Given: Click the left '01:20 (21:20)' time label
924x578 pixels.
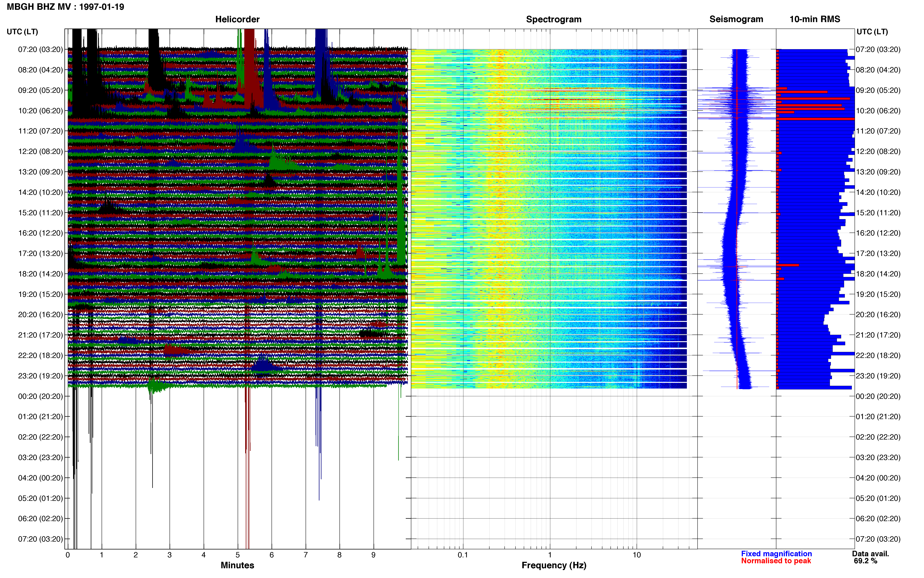Looking at the screenshot, I should tap(41, 417).
